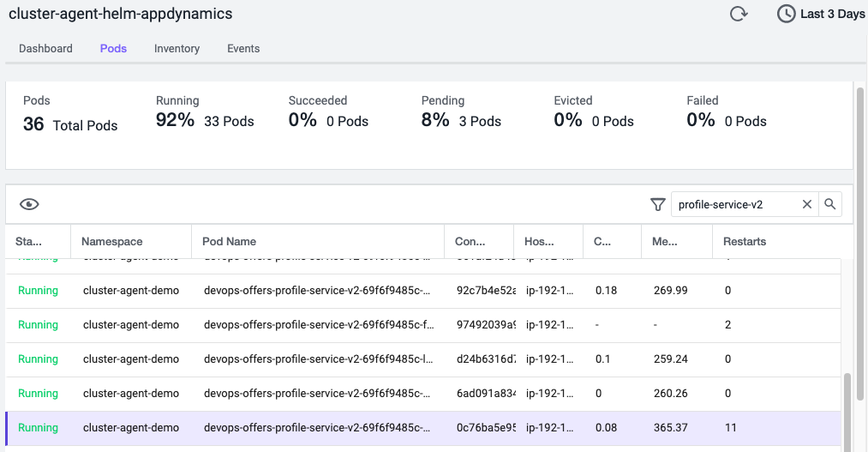The image size is (868, 452).
Task: Sort by the Restarts column header
Action: pos(745,242)
